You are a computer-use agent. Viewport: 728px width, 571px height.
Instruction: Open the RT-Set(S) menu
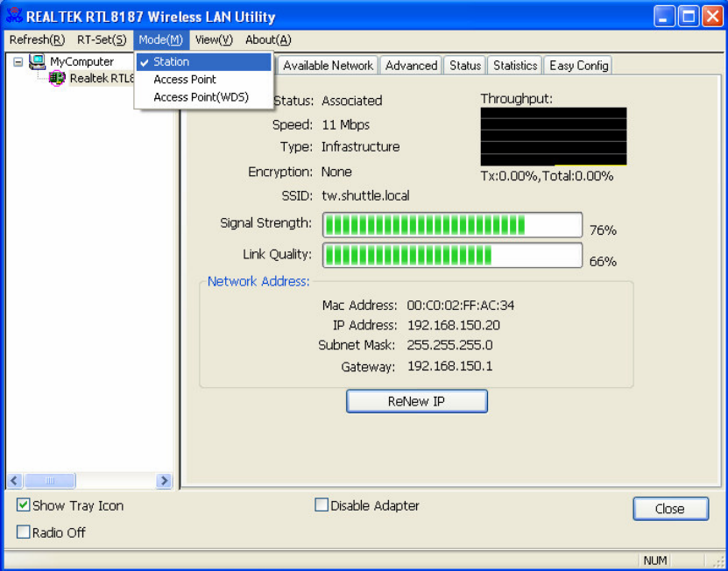click(102, 40)
